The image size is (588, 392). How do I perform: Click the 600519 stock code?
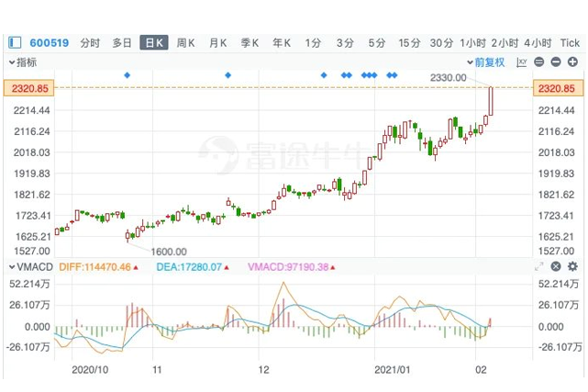tap(49, 42)
